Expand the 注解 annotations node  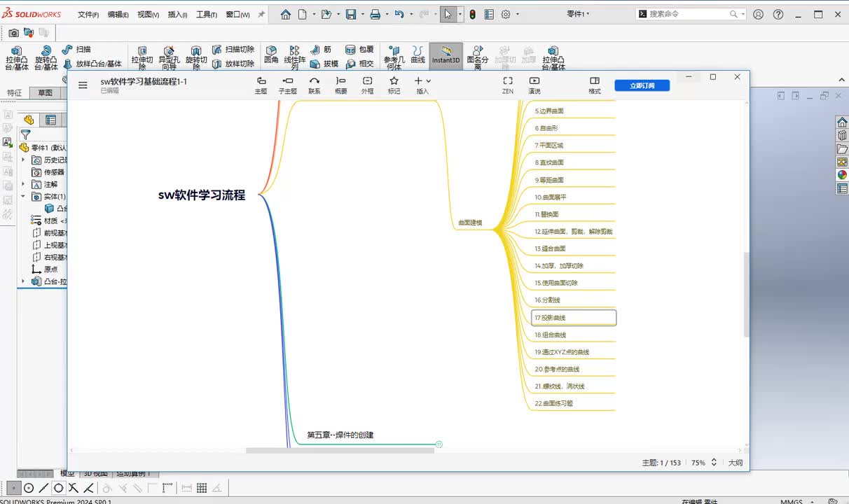pyautogui.click(x=23, y=184)
